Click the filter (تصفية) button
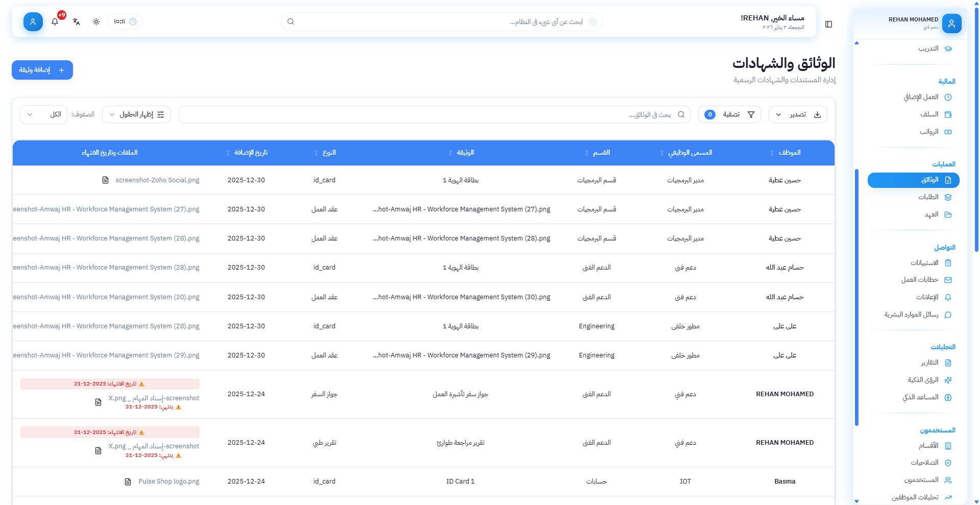 click(x=729, y=115)
